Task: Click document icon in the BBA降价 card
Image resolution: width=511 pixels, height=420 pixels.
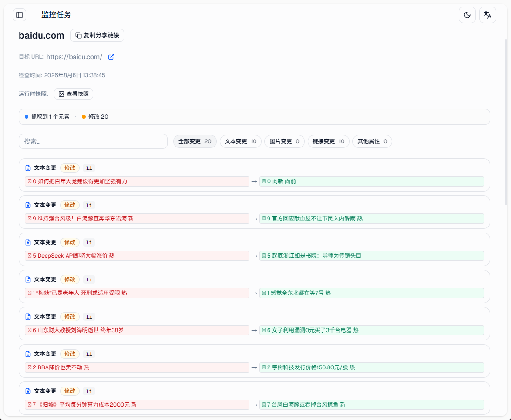Action: pyautogui.click(x=28, y=354)
